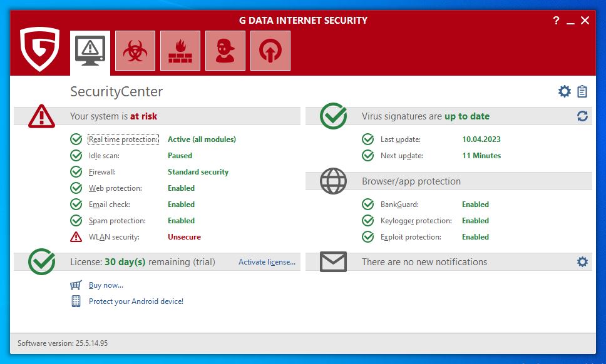Click Exploit protection label
Viewport: 606px width, 364px height.
411,237
